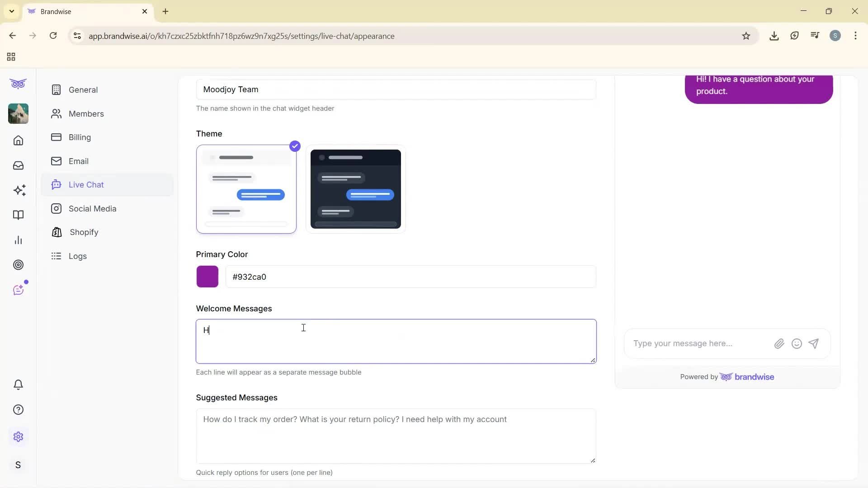Open the Home icon in sidebar
The width and height of the screenshot is (868, 488).
tap(18, 141)
